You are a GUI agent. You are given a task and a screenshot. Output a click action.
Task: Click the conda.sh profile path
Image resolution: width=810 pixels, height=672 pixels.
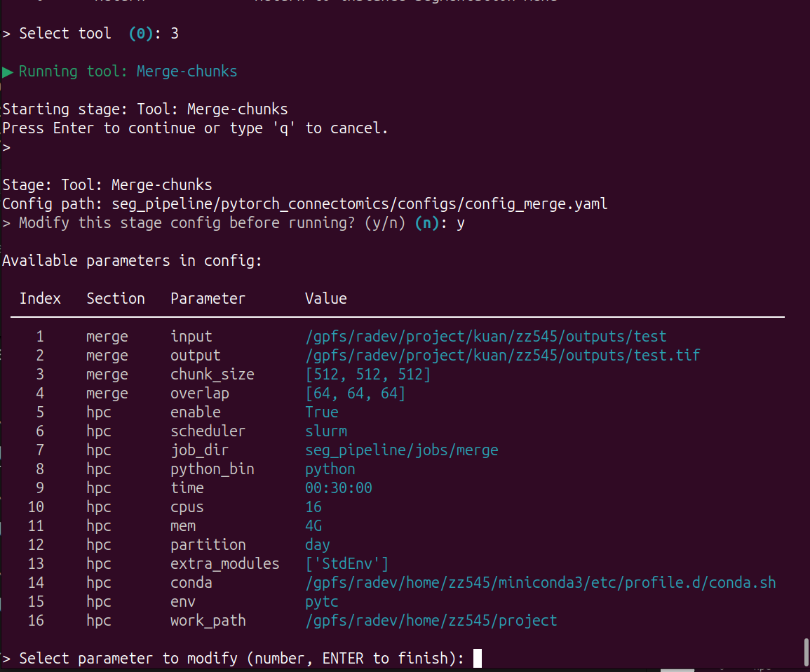coord(540,583)
